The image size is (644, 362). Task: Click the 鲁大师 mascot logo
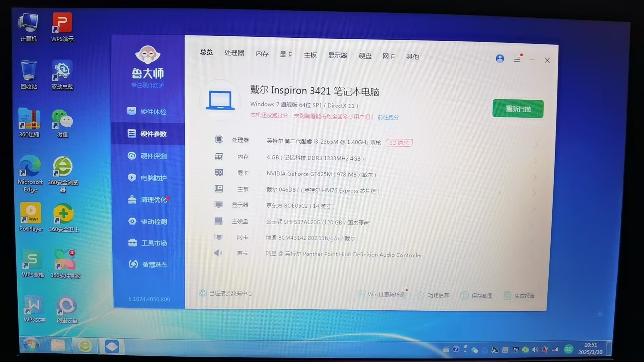[148, 54]
